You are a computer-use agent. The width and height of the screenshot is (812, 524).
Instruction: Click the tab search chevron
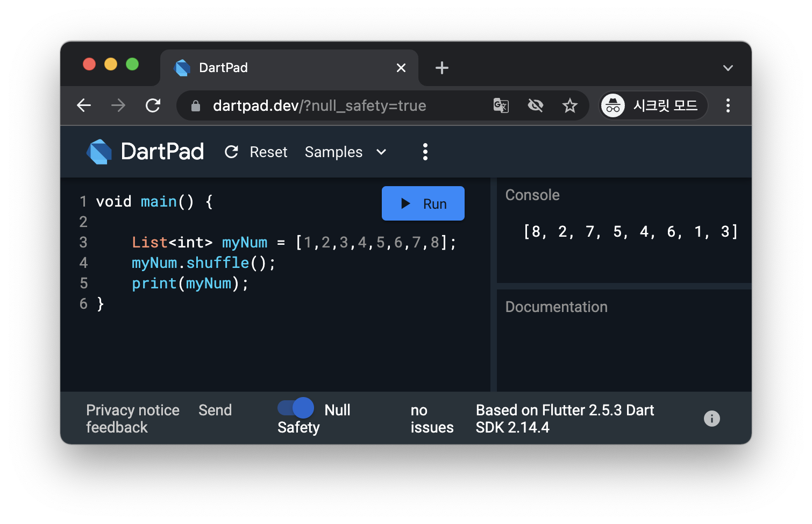click(x=728, y=68)
